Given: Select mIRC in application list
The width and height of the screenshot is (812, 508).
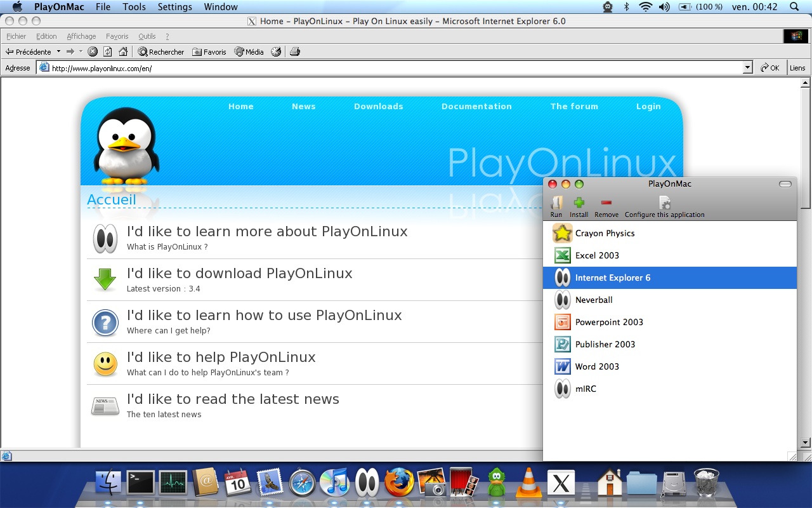Looking at the screenshot, I should [x=670, y=389].
